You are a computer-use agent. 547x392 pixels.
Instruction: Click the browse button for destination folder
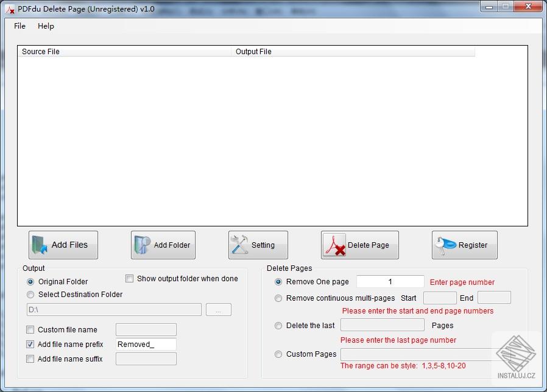[218, 309]
